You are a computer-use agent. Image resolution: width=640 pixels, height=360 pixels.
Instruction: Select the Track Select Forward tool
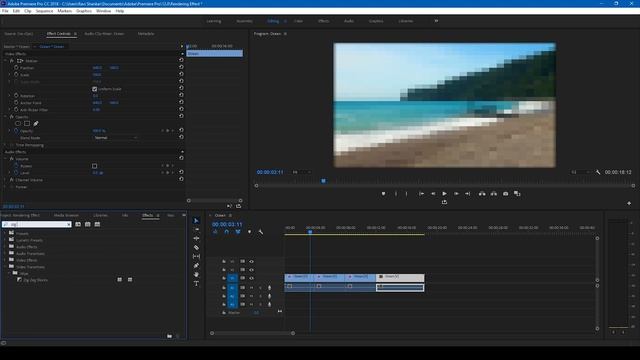pyautogui.click(x=196, y=229)
